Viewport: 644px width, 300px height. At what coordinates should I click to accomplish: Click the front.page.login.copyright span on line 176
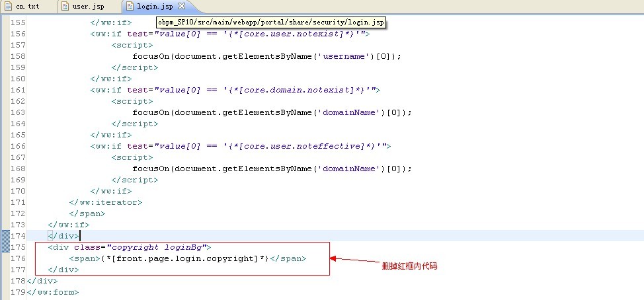click(x=188, y=258)
